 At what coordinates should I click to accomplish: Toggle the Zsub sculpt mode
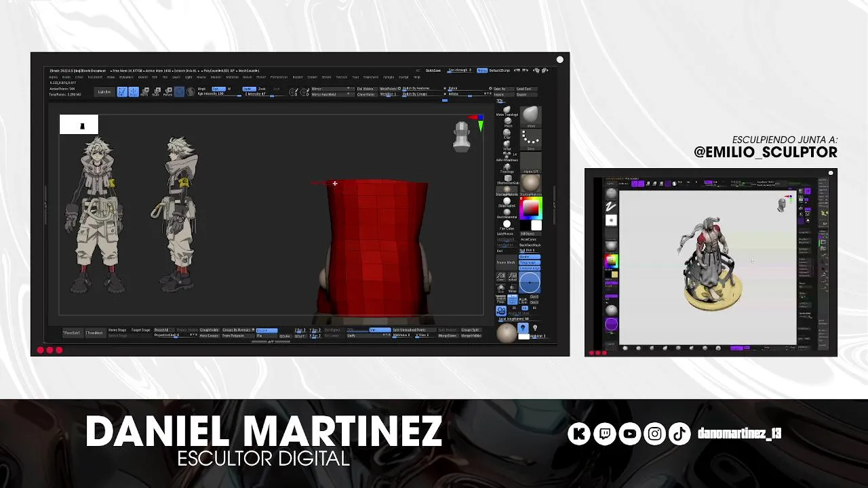[262, 89]
